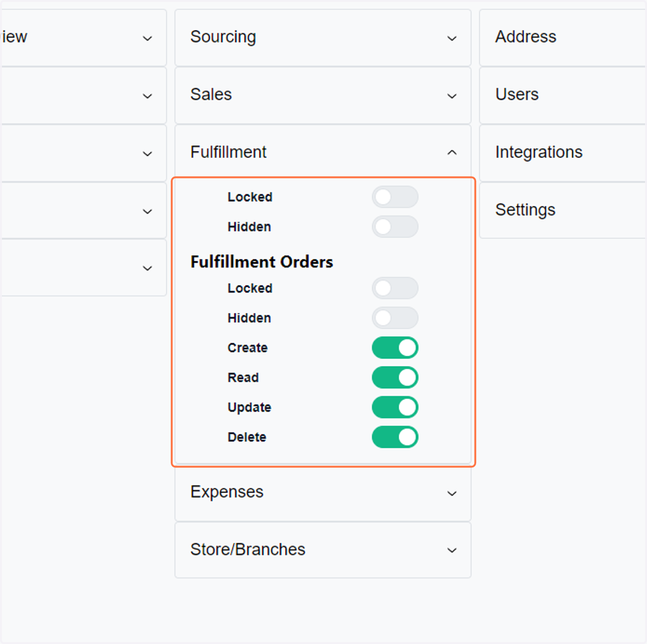Expand the Store/Branches section chevron

click(452, 550)
